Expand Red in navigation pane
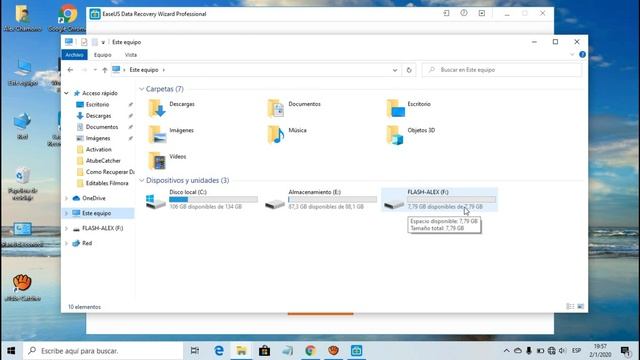The width and height of the screenshot is (640, 360). 67,243
